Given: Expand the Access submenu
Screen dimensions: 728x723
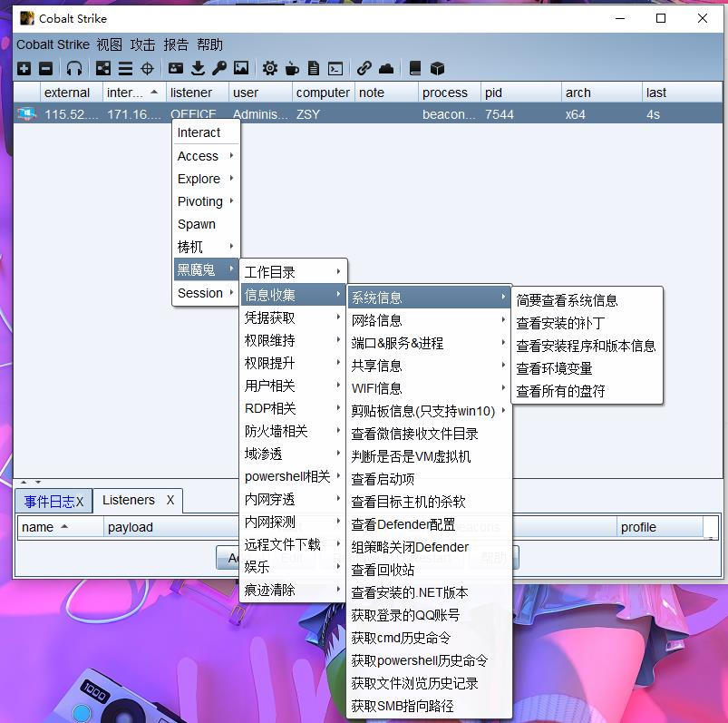Looking at the screenshot, I should pyautogui.click(x=206, y=156).
